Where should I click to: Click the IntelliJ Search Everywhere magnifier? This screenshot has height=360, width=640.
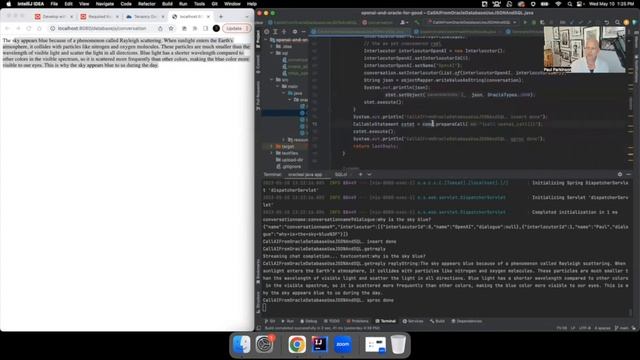pos(617,22)
